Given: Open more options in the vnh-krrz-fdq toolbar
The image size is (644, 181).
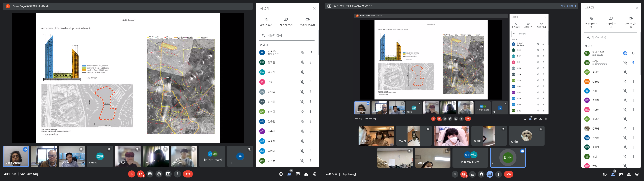Looking at the screenshot, I should [177, 174].
